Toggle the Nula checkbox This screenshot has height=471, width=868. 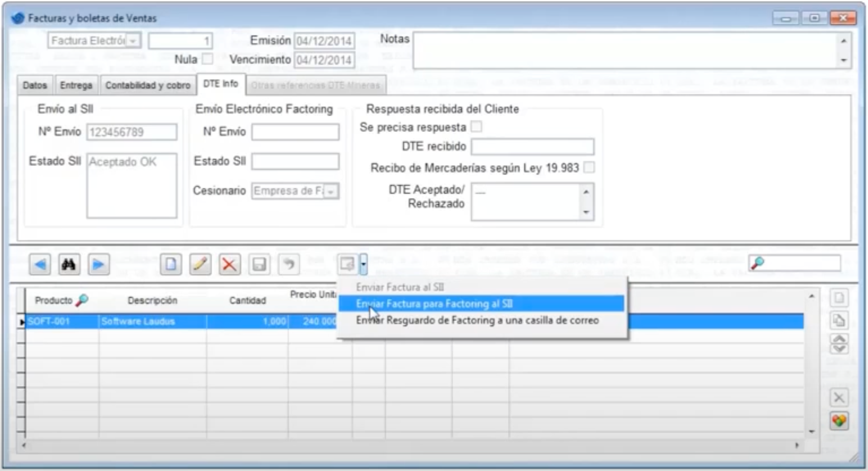pos(207,59)
